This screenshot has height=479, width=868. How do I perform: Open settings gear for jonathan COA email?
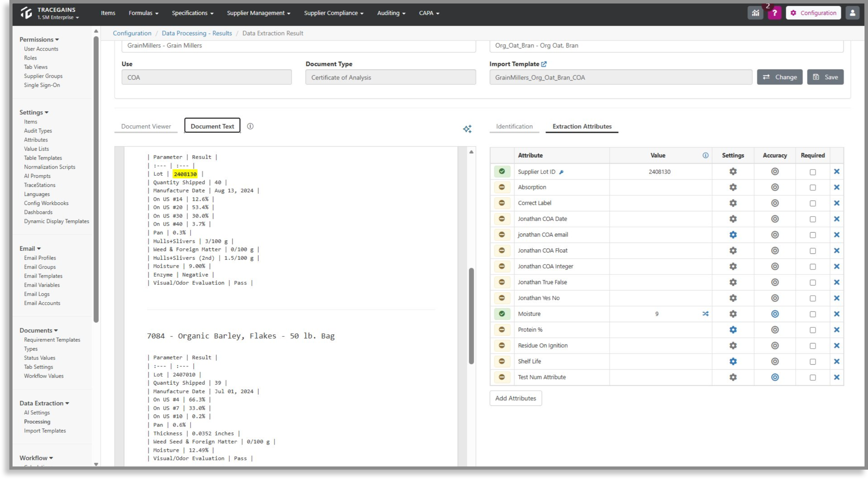(733, 235)
